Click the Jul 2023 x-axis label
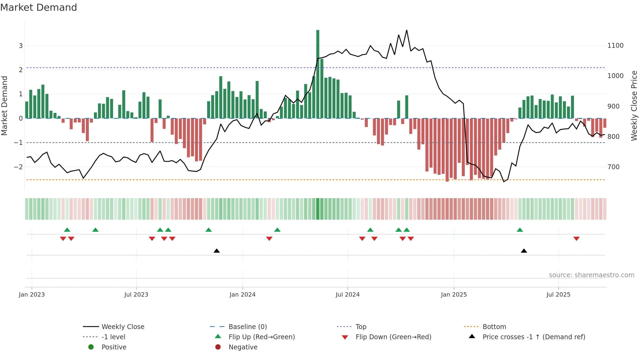The height and width of the screenshot is (362, 644). pos(136,295)
